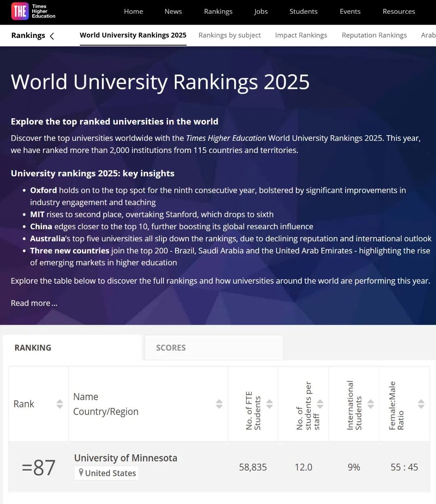Image resolution: width=436 pixels, height=504 pixels.
Task: Open the Home menu item
Action: point(134,11)
